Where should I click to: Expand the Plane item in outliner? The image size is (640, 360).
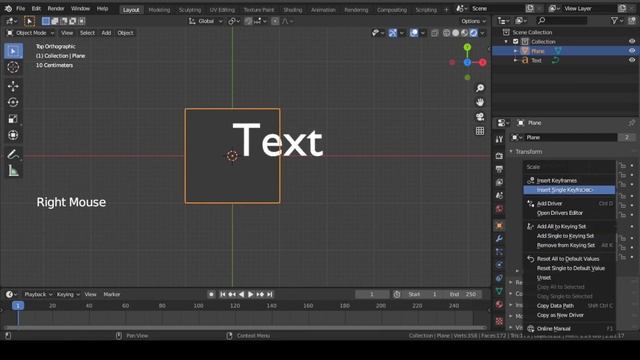click(x=516, y=51)
